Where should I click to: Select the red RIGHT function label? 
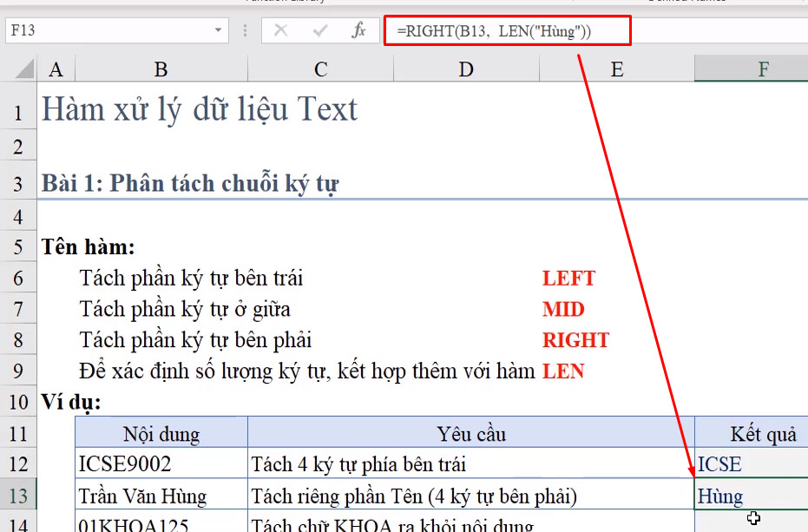coord(575,340)
